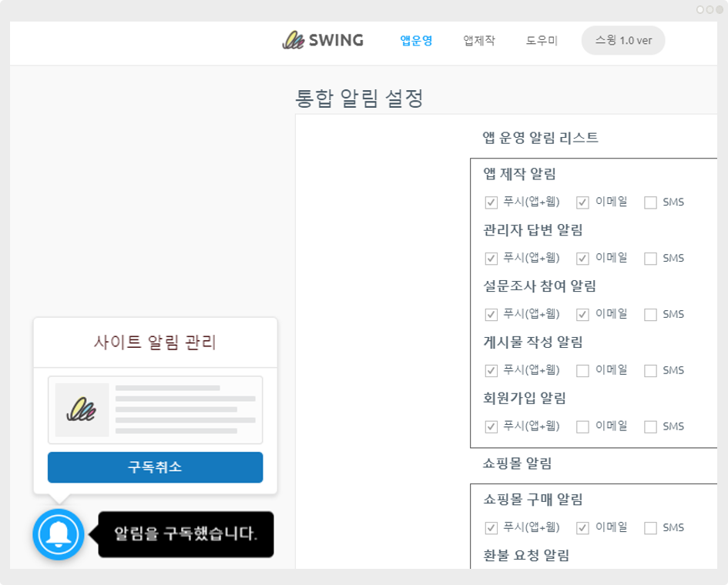Enable 이메일 for 회원가입 알림

coord(582,427)
